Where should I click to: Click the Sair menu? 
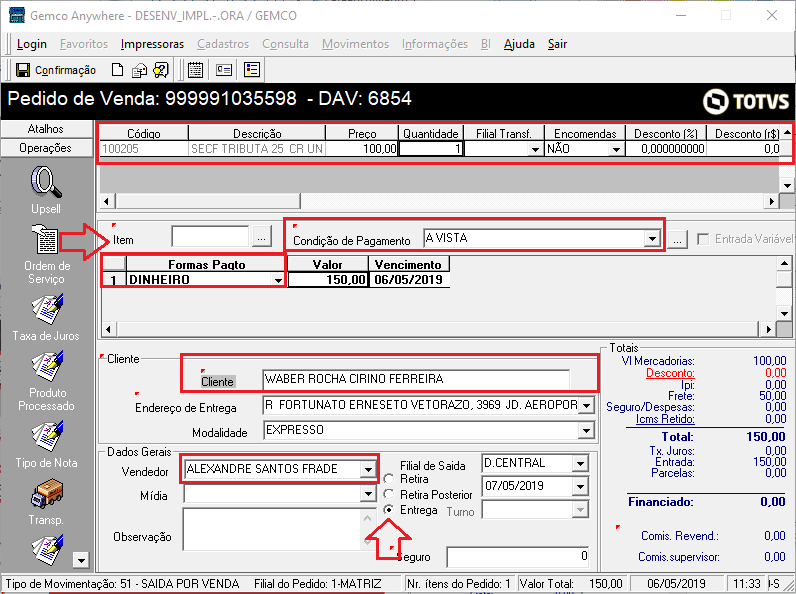[x=557, y=44]
